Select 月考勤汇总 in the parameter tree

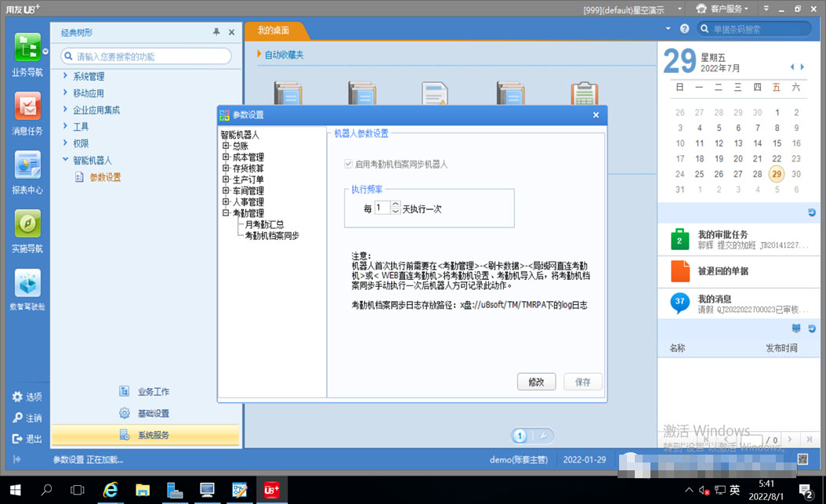coord(264,224)
